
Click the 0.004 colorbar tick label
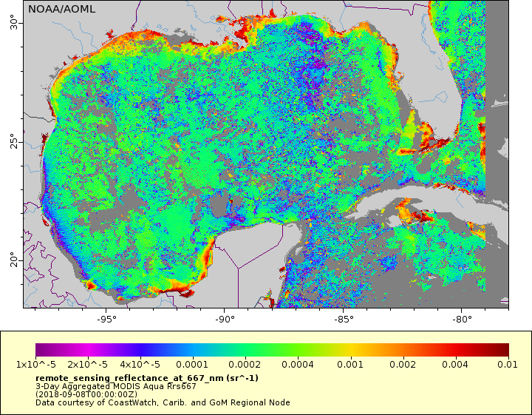pyautogui.click(x=455, y=365)
